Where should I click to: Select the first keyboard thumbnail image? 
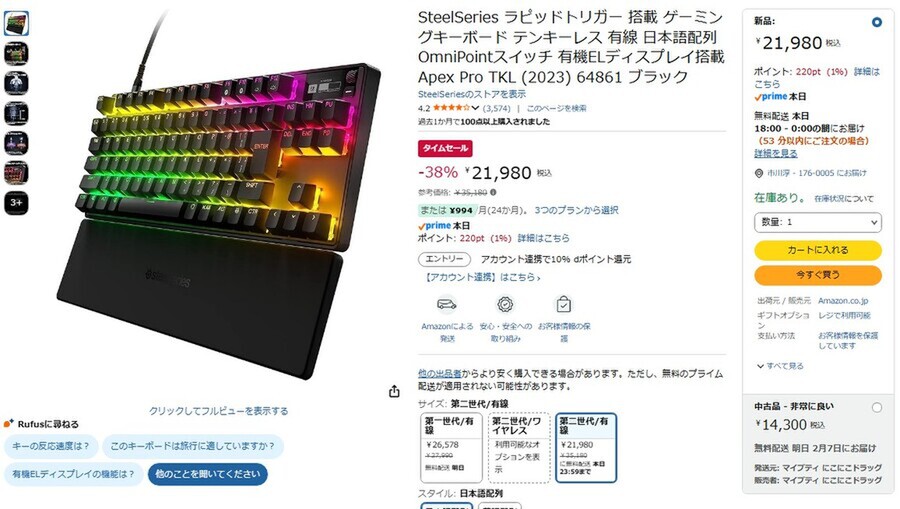click(16, 24)
